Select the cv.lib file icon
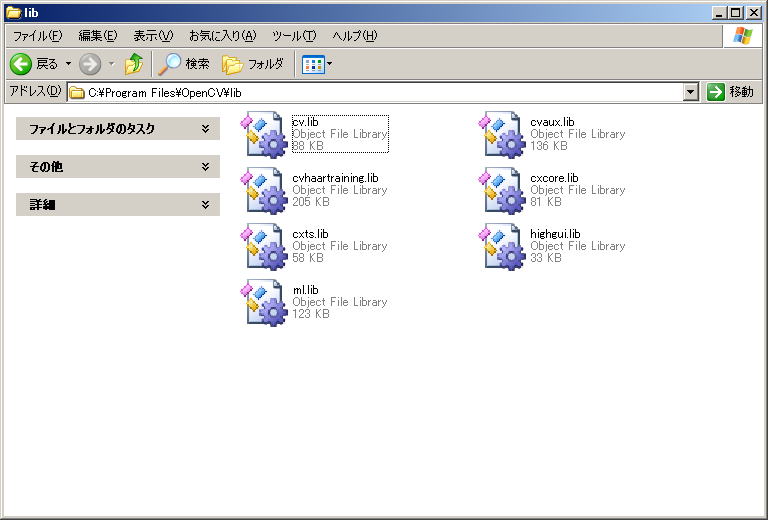The image size is (768, 520). point(264,135)
